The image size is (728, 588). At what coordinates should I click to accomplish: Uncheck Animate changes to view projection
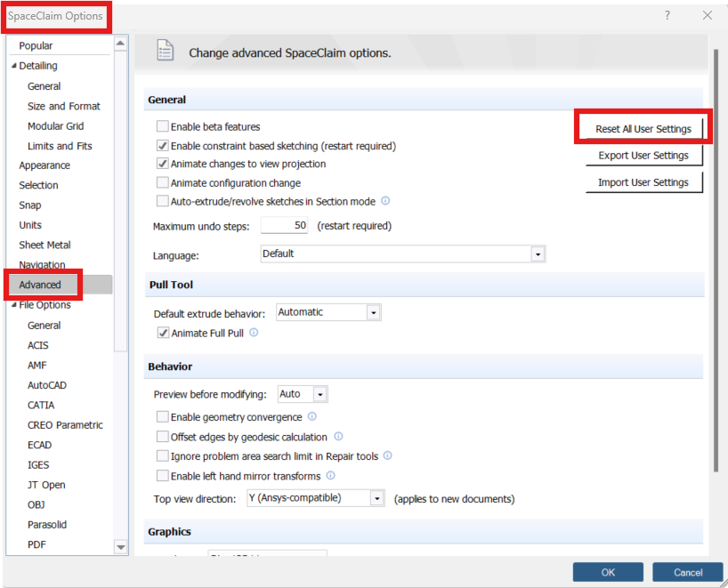click(163, 164)
